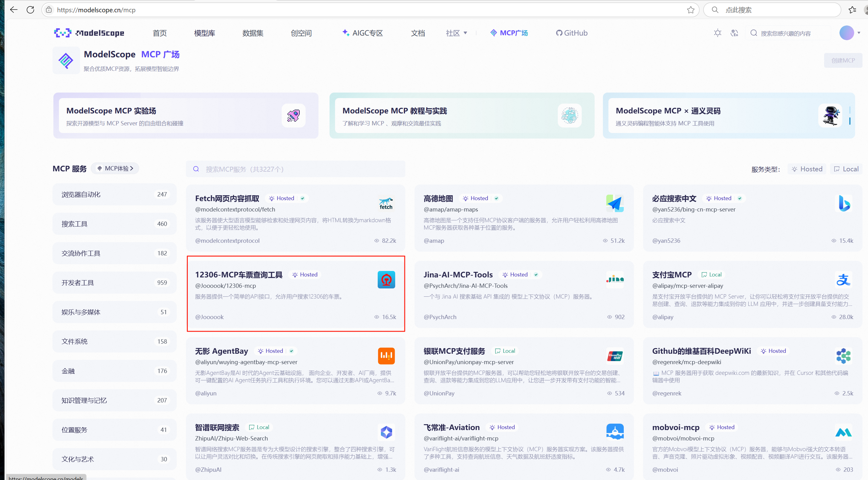Go to MCP广场 tab
The width and height of the screenshot is (868, 480).
(x=509, y=33)
